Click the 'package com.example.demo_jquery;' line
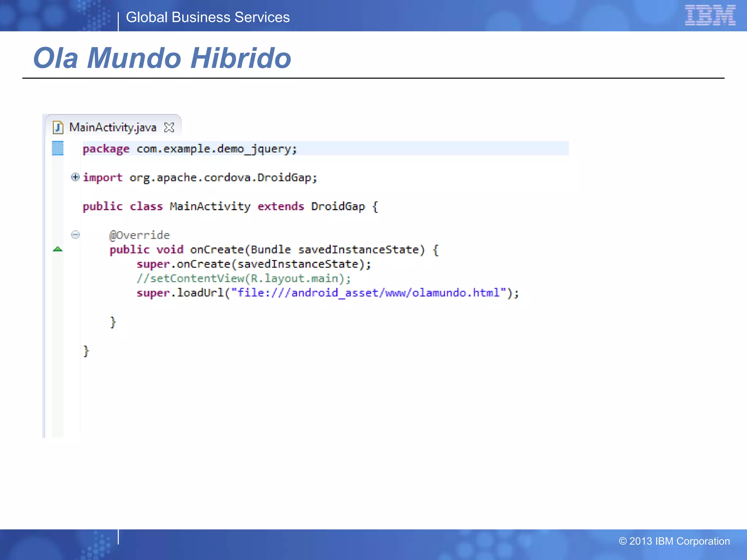 coord(190,149)
